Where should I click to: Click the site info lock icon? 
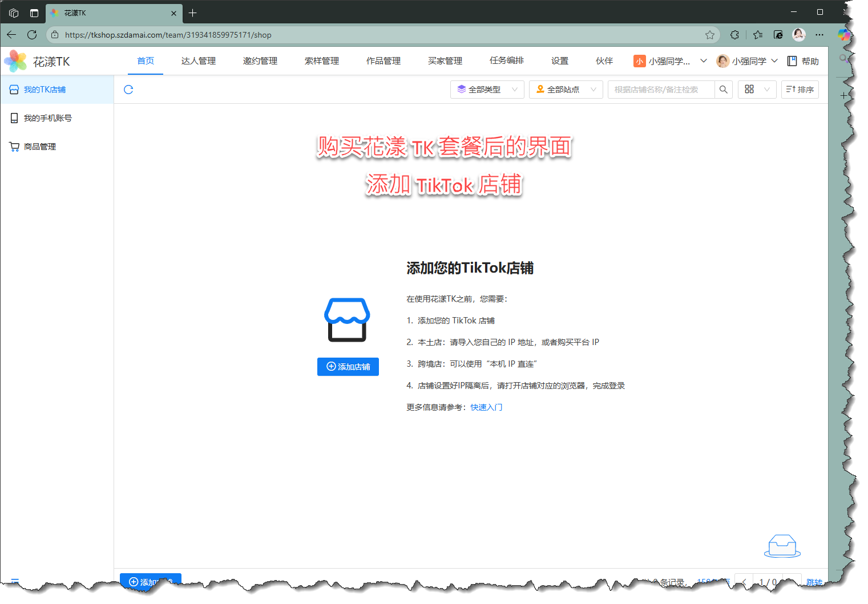(55, 35)
